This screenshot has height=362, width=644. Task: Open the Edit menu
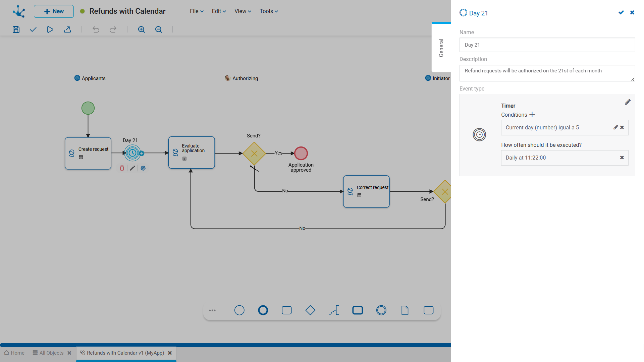pos(219,11)
